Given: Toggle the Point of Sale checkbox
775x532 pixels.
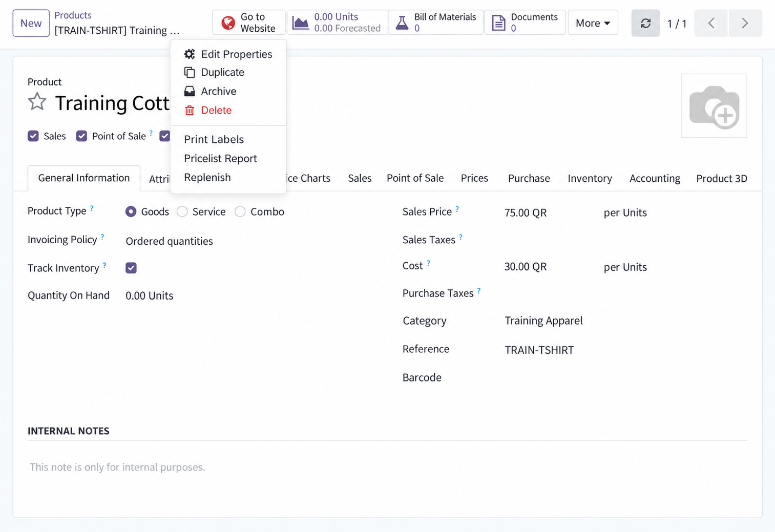Looking at the screenshot, I should pyautogui.click(x=81, y=136).
